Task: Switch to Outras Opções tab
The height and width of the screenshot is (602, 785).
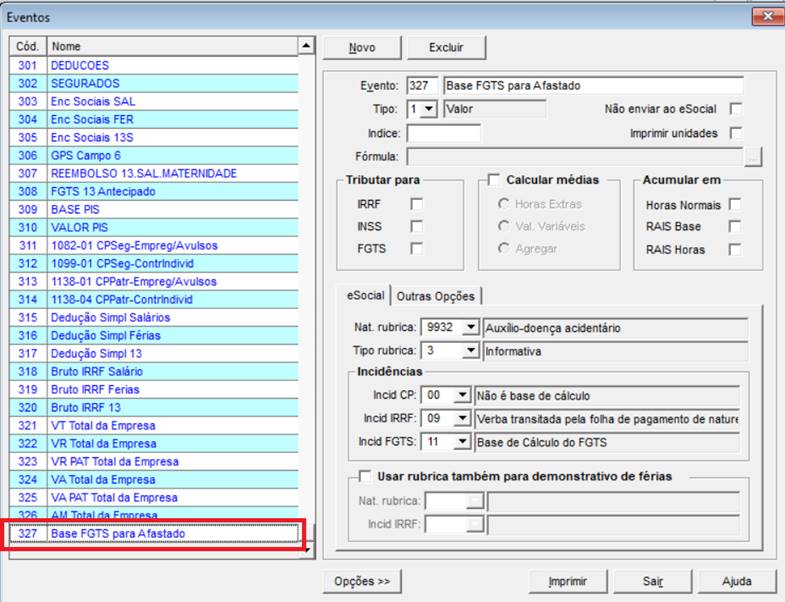Action: click(437, 296)
